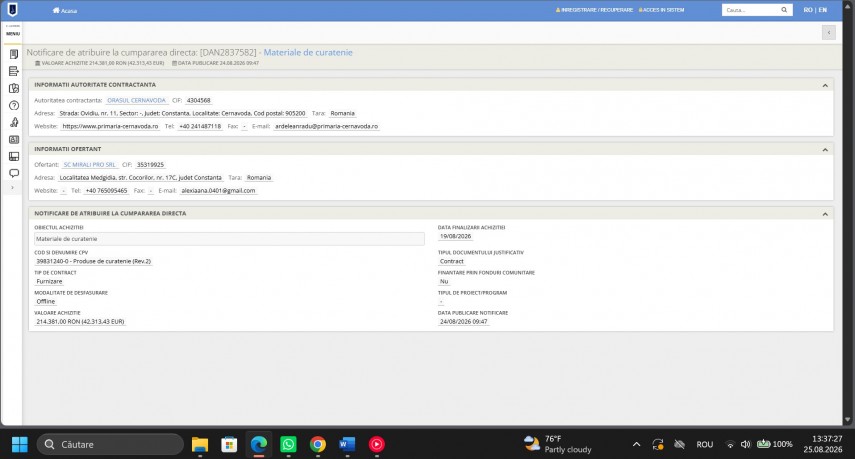The height and width of the screenshot is (459, 855).
Task: Click email ardeleanradu@primaria-cernavoda.ro
Action: tap(326, 126)
